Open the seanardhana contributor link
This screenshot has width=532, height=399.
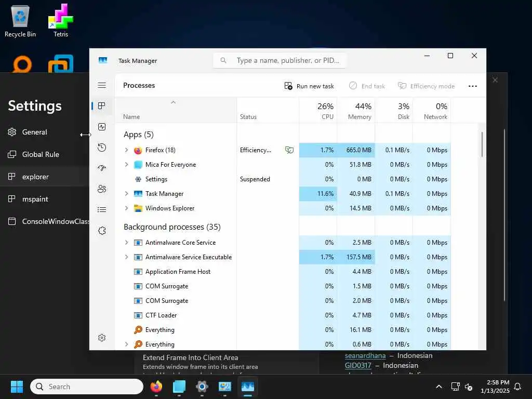coord(365,355)
